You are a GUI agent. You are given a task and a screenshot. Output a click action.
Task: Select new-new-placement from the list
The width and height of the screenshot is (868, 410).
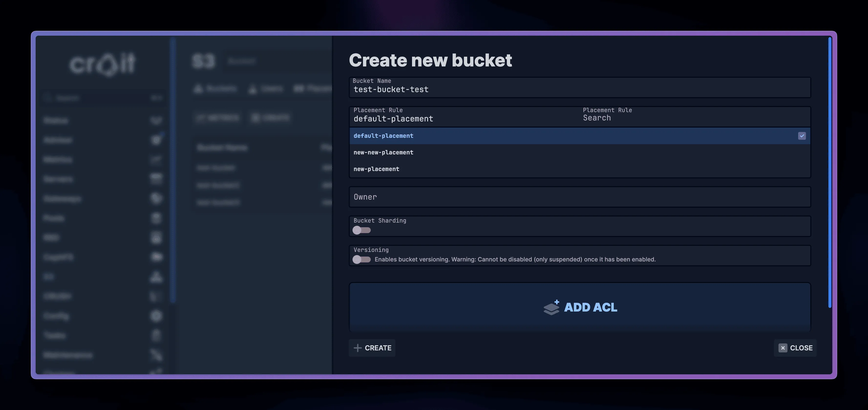[383, 152]
